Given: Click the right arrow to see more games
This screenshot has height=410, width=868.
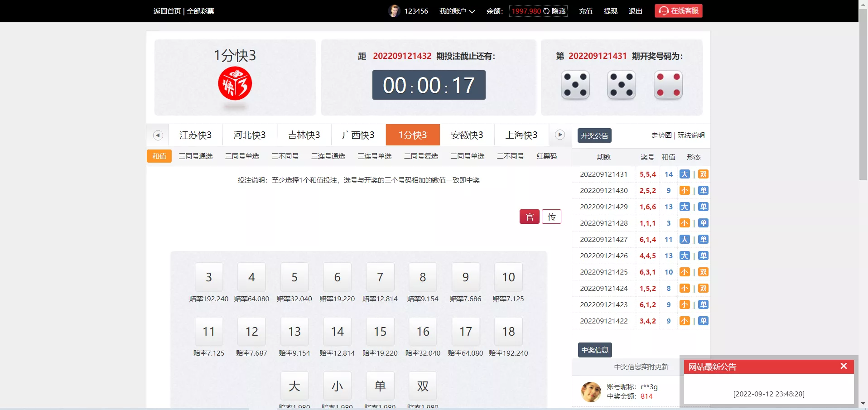Looking at the screenshot, I should pyautogui.click(x=560, y=135).
